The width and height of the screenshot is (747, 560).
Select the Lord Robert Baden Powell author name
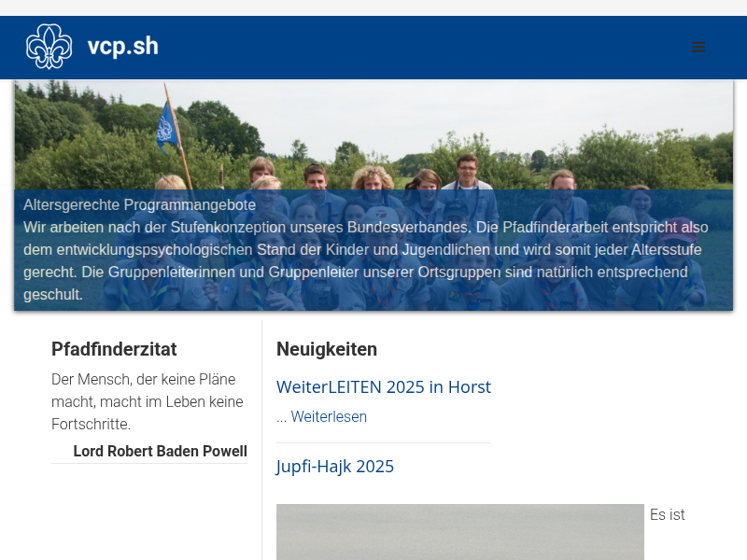point(160,452)
